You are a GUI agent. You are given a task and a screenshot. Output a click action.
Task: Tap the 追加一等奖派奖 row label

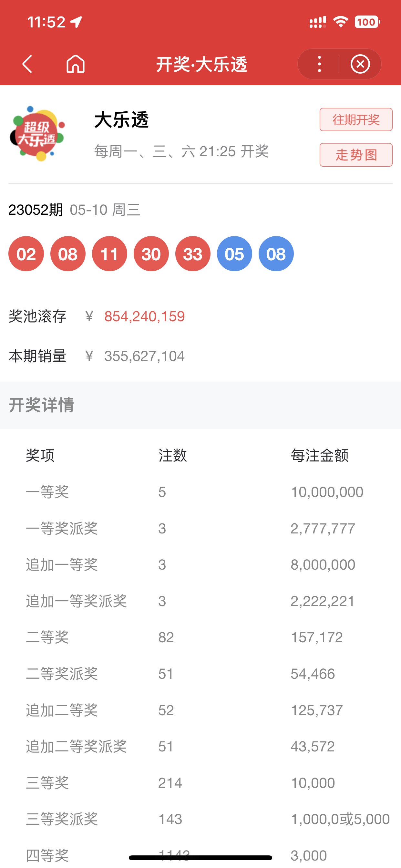[77, 601]
